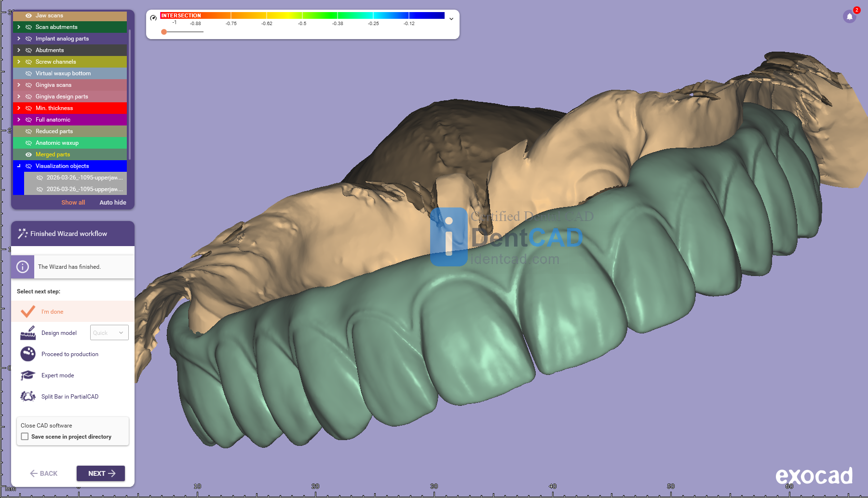Enable Save scene in project directory checkbox
The image size is (868, 498).
pyautogui.click(x=25, y=437)
